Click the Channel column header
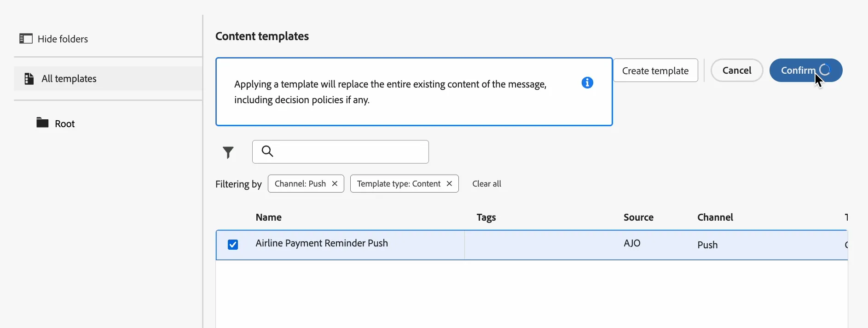The width and height of the screenshot is (868, 328). pyautogui.click(x=715, y=217)
